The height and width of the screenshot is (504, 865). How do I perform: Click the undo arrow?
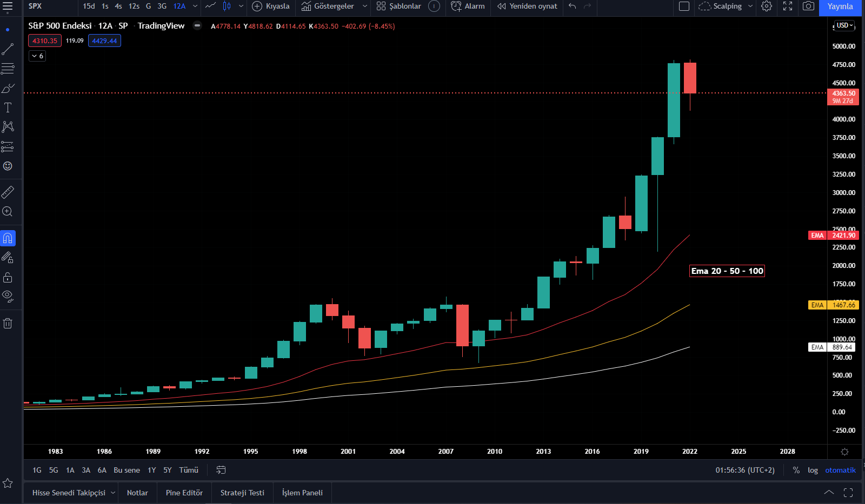(573, 6)
